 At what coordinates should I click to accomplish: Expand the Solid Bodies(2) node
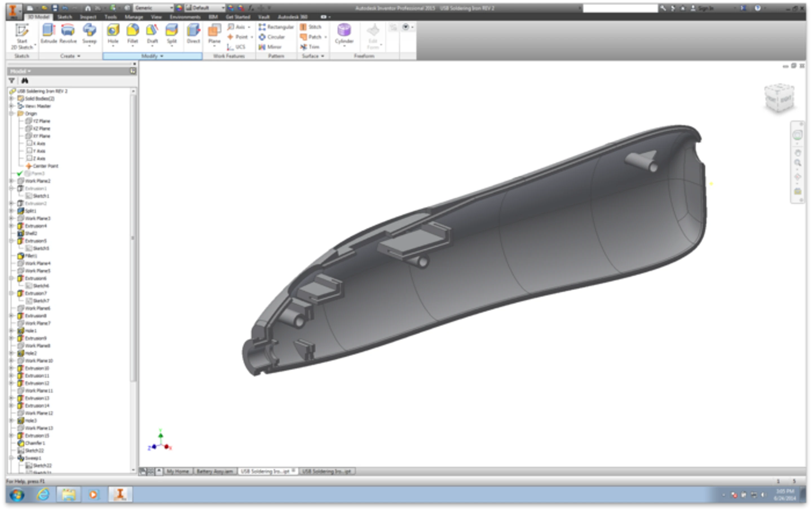pos(12,98)
